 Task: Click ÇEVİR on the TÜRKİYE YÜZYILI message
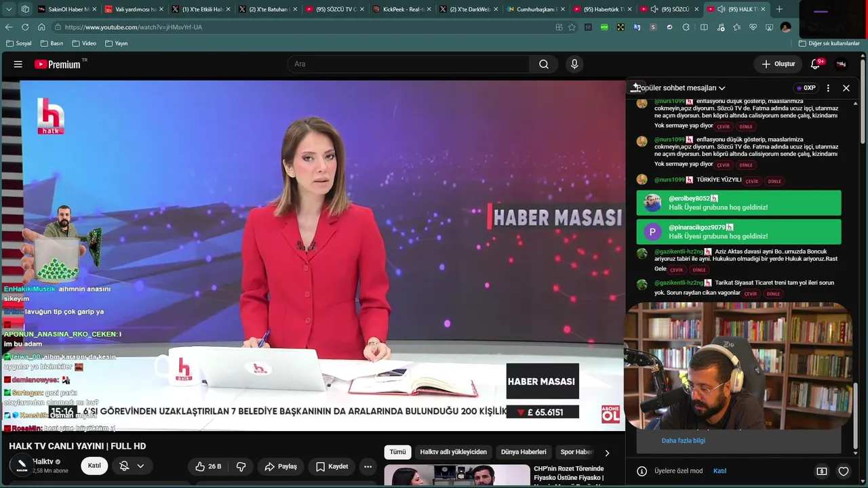752,182
